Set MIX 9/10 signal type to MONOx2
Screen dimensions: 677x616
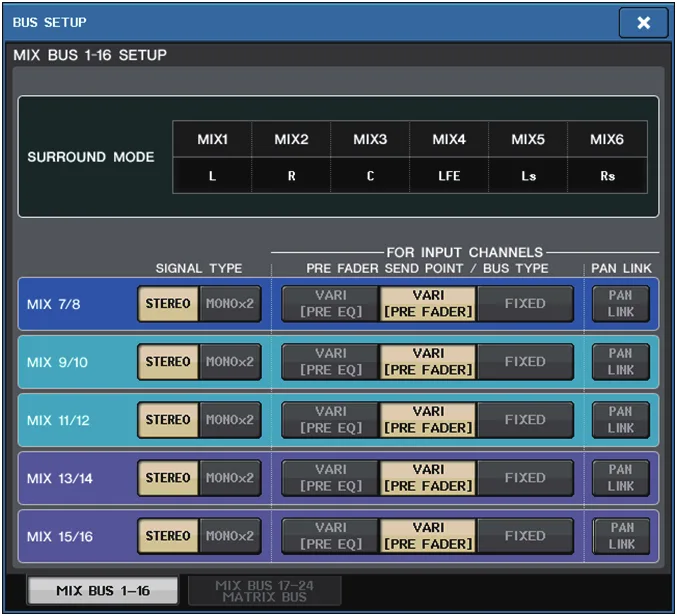pos(230,362)
